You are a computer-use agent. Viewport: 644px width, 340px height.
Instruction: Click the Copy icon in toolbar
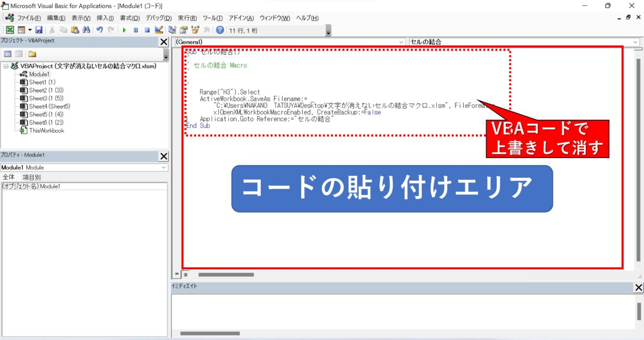[x=63, y=30]
